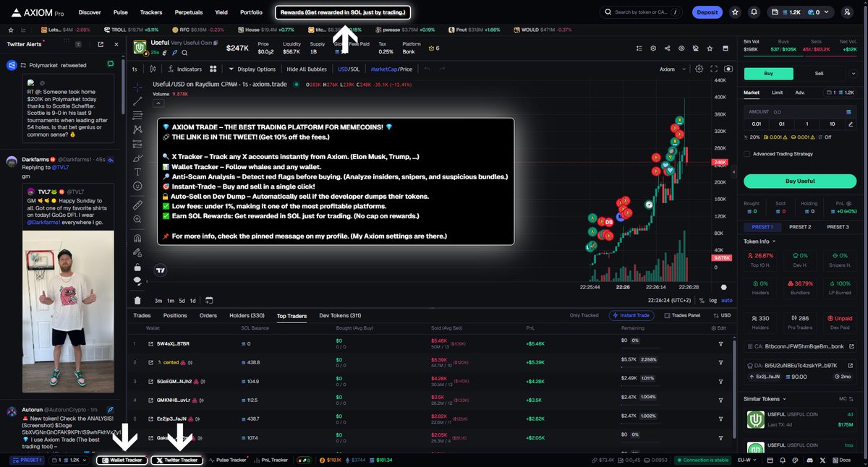868x467 pixels.
Task: Open the Wallet Tracker in bottom bar
Action: click(x=122, y=460)
